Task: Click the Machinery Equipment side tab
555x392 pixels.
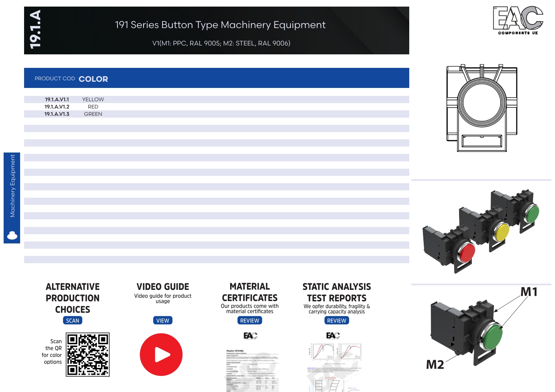Action: [12, 198]
